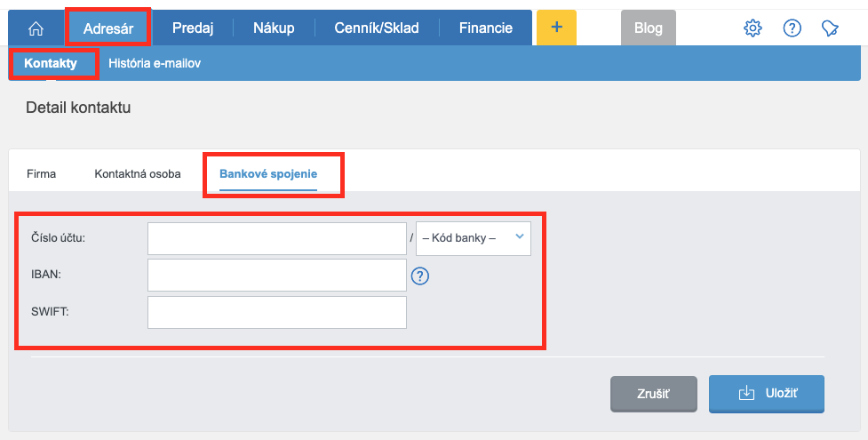Click the bird icon in top right
Image resolution: width=868 pixels, height=440 pixels.
(831, 28)
